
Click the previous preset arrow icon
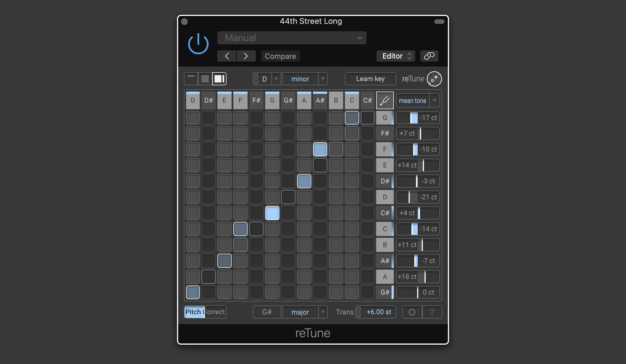(227, 55)
